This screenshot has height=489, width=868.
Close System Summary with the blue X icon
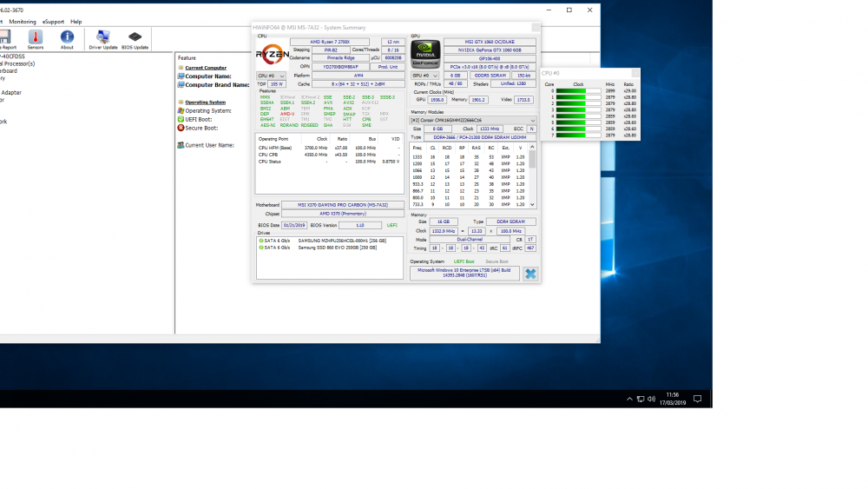click(529, 274)
